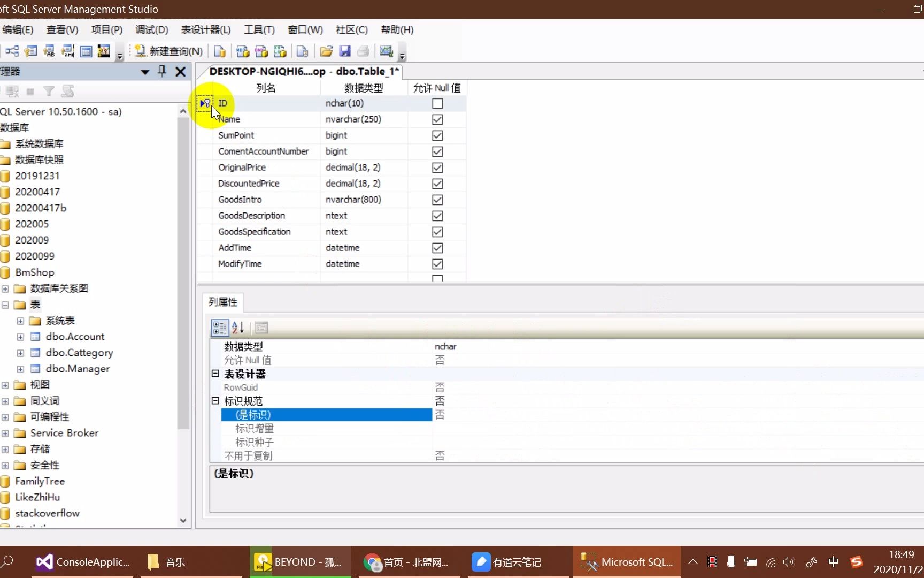Toggle Allow Nulls checkbox for GoodsIntro column
The image size is (924, 578).
pos(437,200)
